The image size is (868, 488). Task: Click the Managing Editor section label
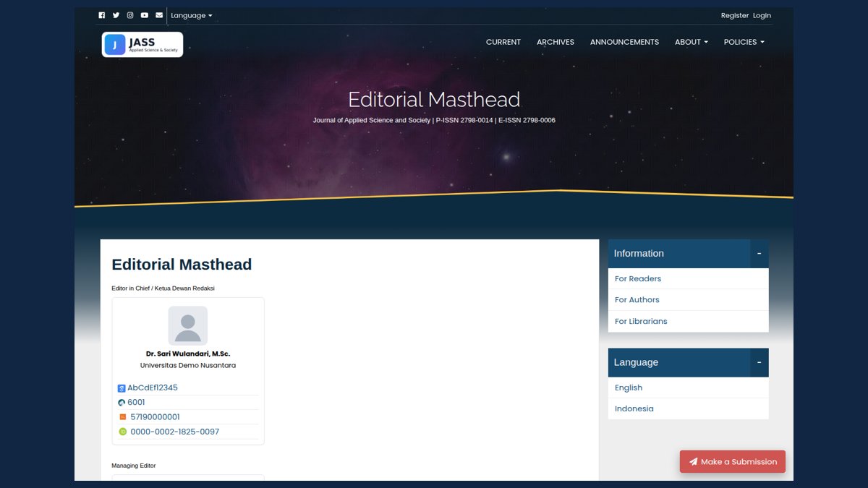[134, 466]
